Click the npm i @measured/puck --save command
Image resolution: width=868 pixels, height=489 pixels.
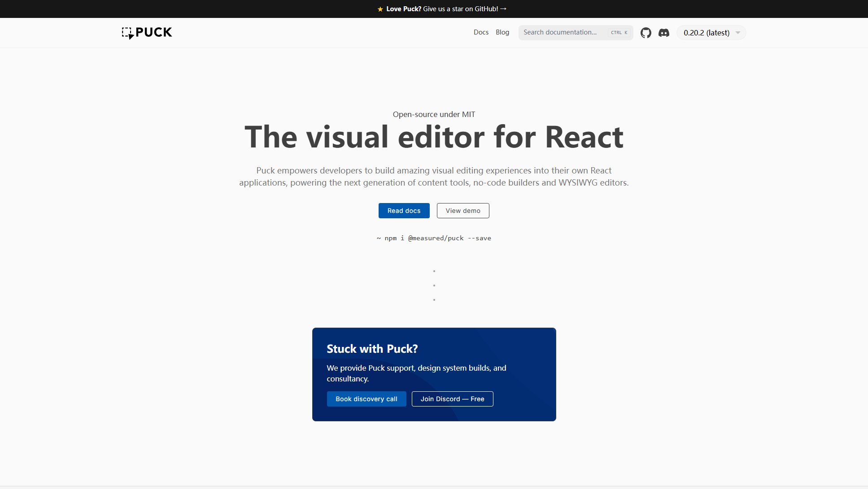click(x=434, y=238)
